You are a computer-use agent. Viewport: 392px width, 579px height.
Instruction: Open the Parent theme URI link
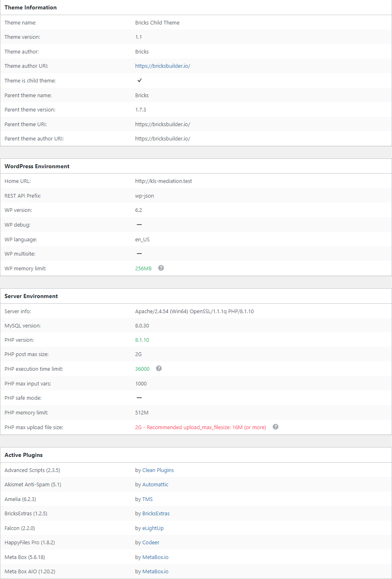(163, 125)
